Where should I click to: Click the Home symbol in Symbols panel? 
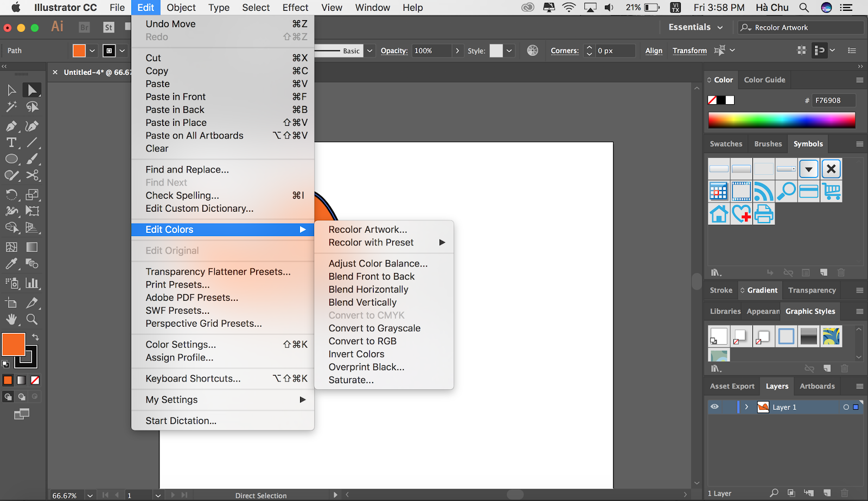[x=719, y=214]
